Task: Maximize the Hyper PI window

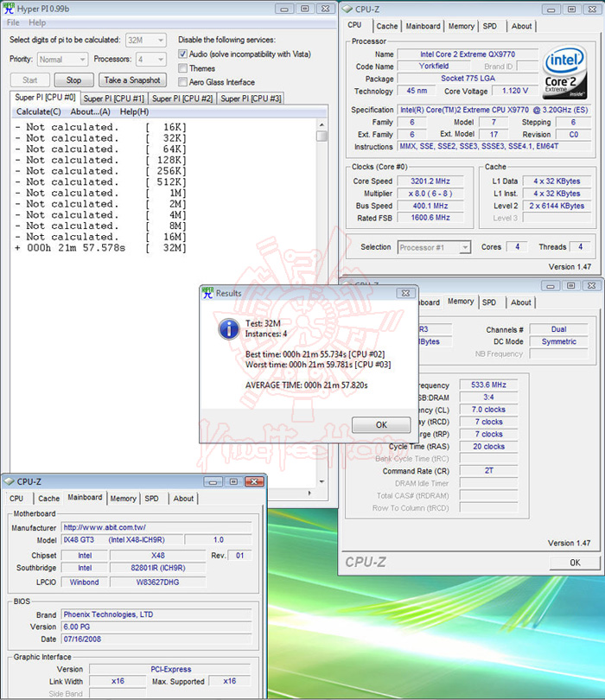Action: tap(305, 9)
